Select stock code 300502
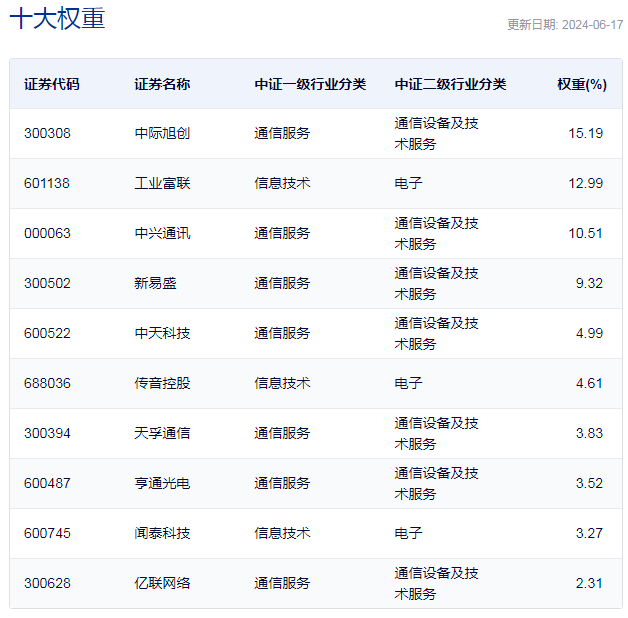This screenshot has width=628, height=618. tap(47, 284)
